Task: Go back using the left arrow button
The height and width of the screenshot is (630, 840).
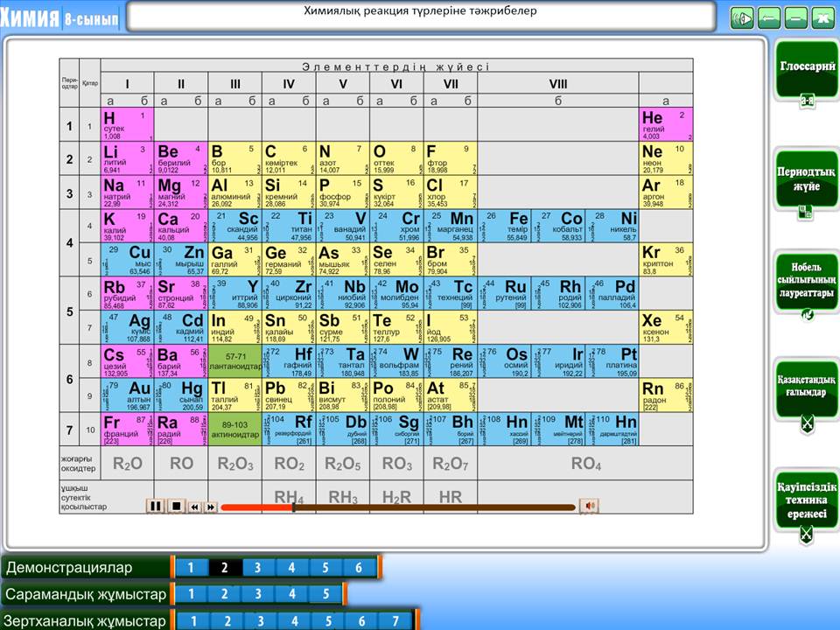Action: coord(769,18)
